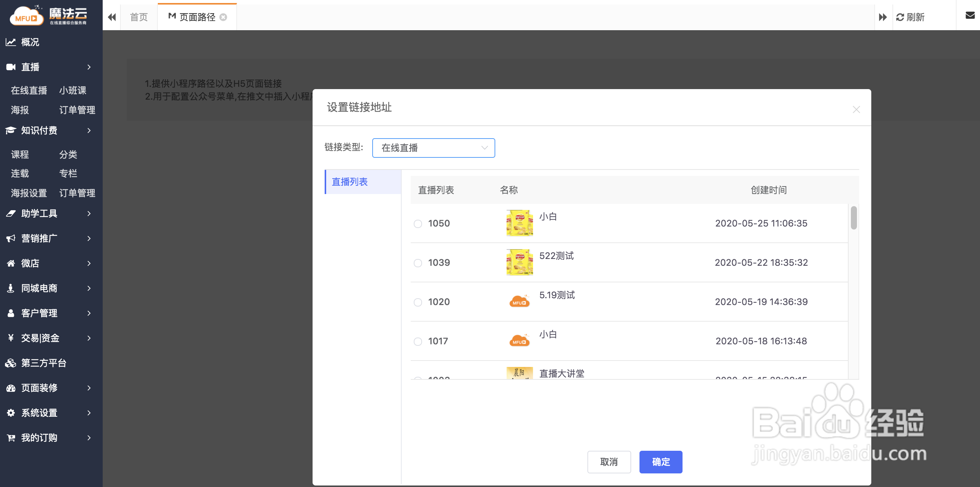Switch to the 首页 tab
The width and height of the screenshot is (980, 487).
139,17
